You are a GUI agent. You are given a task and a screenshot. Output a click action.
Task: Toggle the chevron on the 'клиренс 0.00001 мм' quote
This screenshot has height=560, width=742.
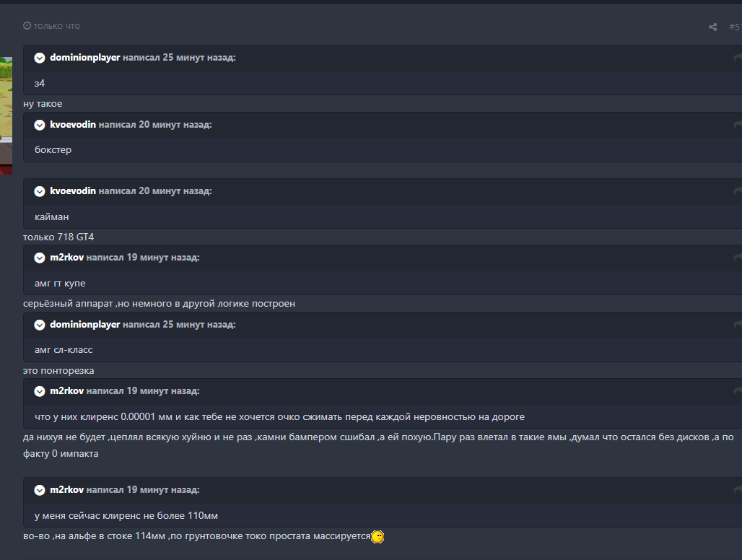click(x=40, y=391)
